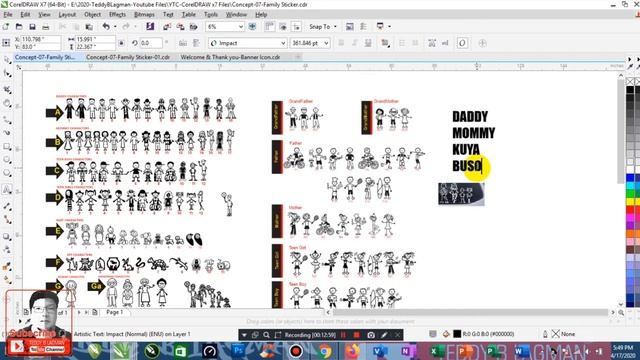Image resolution: width=640 pixels, height=360 pixels.
Task: Click the yellow swatch in color palette
Action: pyautogui.click(x=630, y=201)
